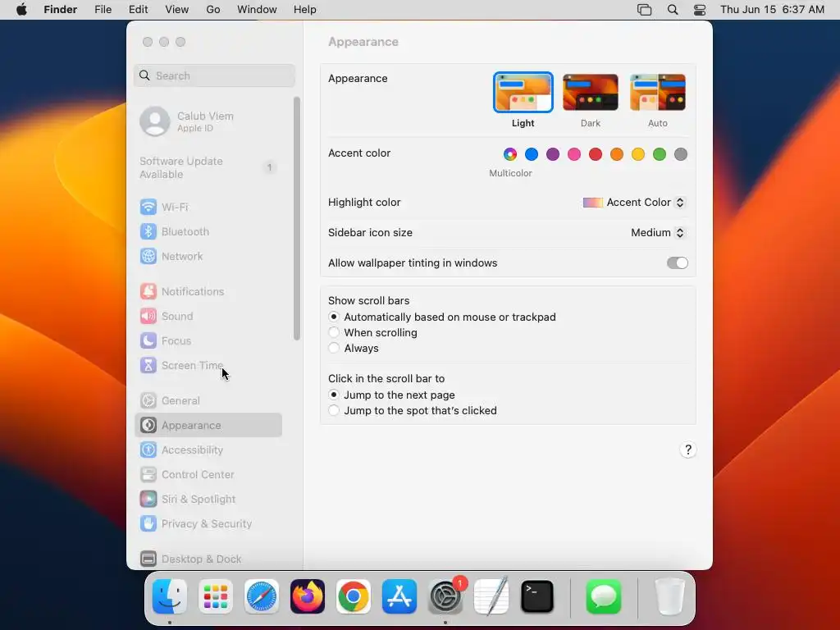
Task: Open Spotlight search in menu bar
Action: 673,10
